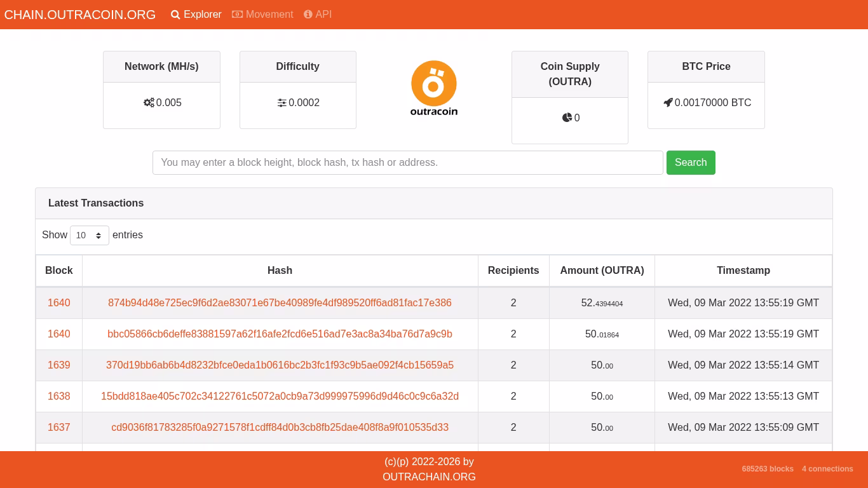Open transaction hash starting 15bdd818ae

[280, 396]
